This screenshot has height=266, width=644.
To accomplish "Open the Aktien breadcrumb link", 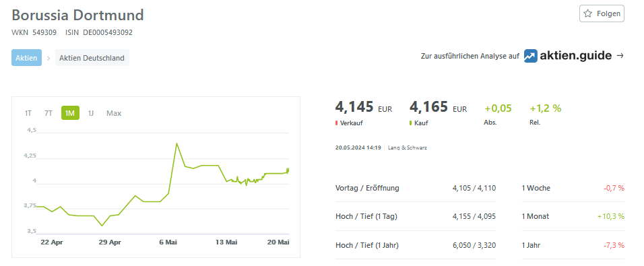I will coord(26,58).
